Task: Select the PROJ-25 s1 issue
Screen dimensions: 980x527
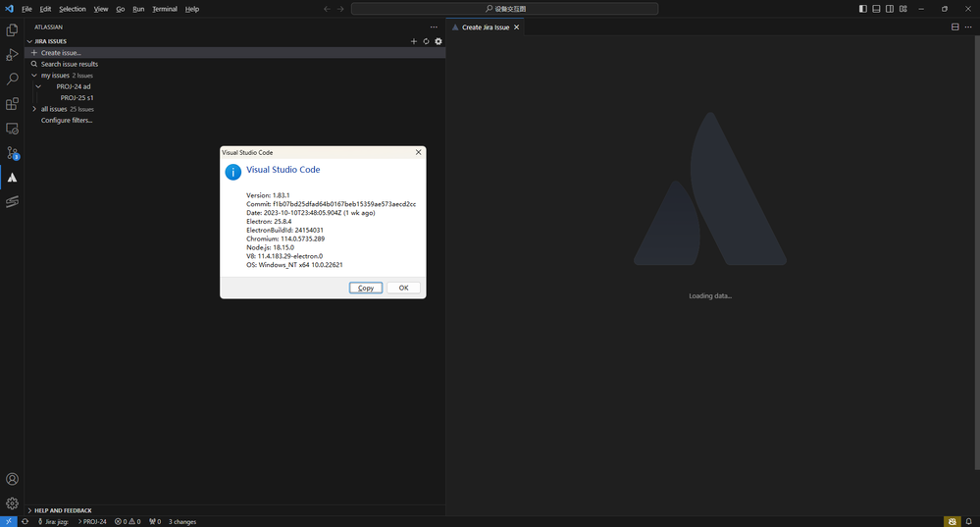Action: pos(235,97)
